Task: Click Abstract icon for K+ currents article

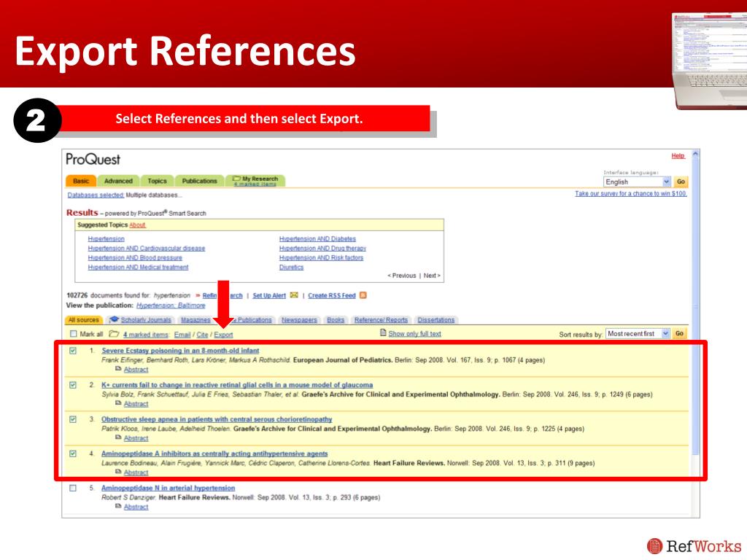Action: tap(118, 403)
